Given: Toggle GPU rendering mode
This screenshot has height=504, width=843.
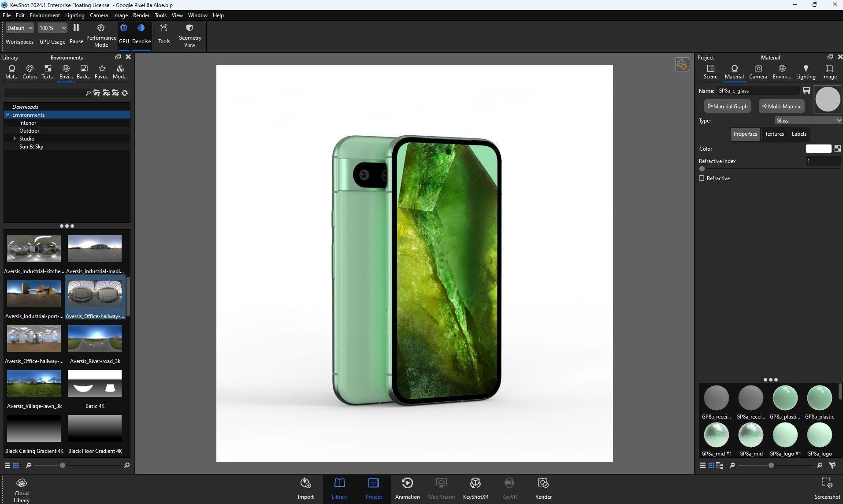Looking at the screenshot, I should pyautogui.click(x=124, y=33).
